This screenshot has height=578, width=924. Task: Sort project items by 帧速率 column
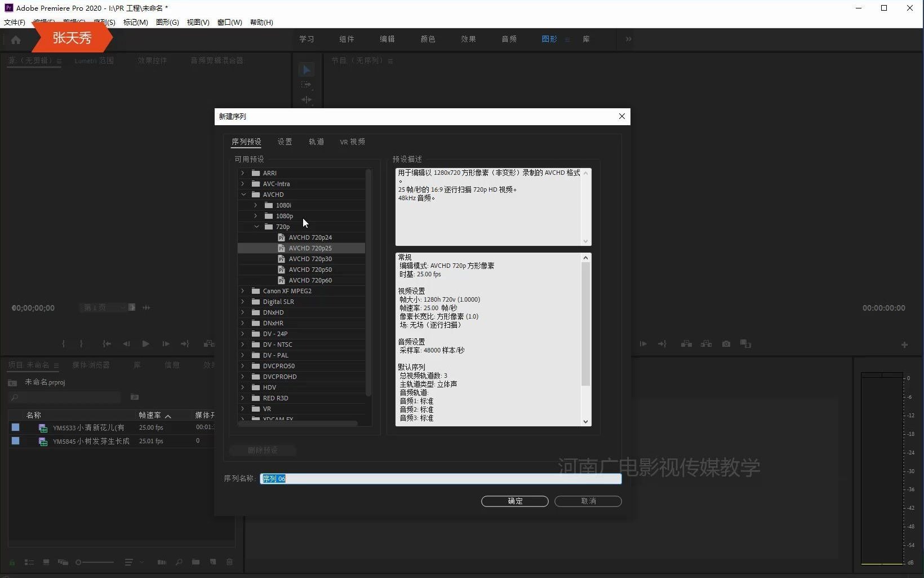(x=150, y=415)
